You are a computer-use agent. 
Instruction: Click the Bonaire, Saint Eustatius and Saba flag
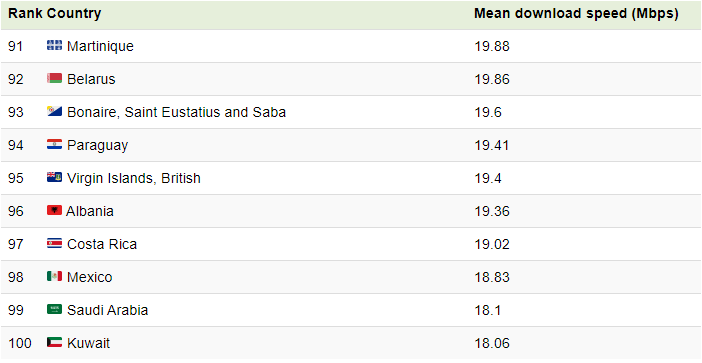[x=54, y=111]
